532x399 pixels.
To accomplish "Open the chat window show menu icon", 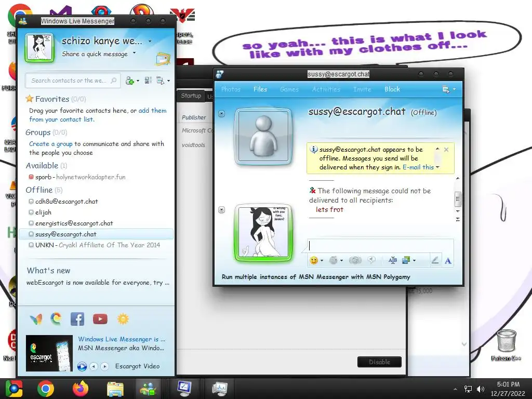I will coord(446,89).
